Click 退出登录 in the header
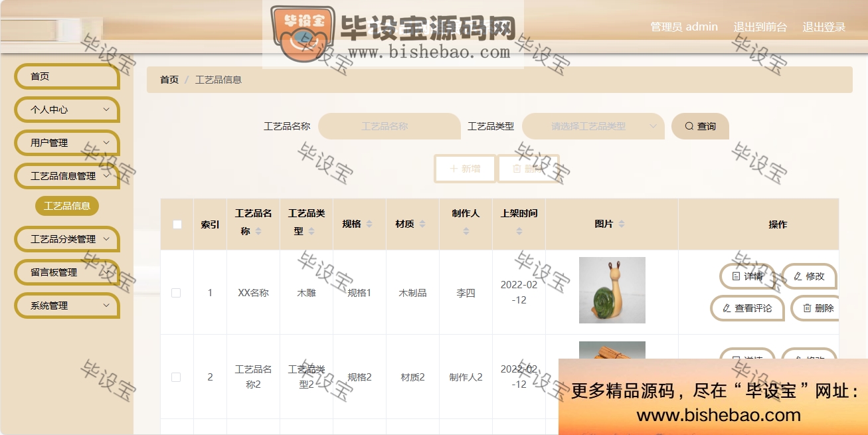This screenshot has height=435, width=868. point(824,27)
